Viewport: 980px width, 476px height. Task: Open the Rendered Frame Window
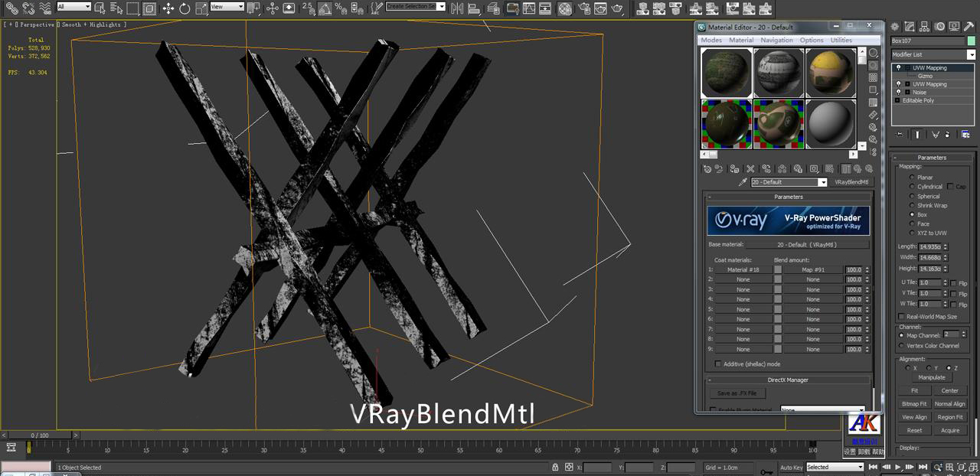point(599,8)
